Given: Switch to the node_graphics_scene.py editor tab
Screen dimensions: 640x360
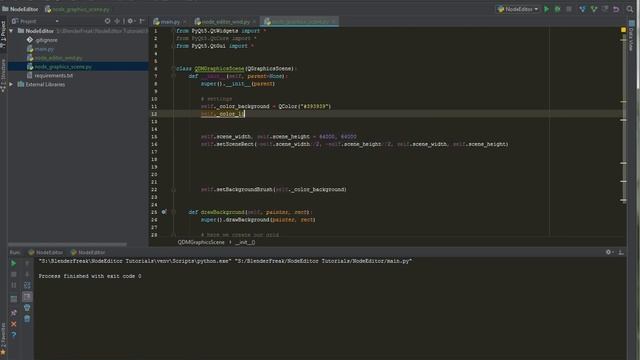Looking at the screenshot, I should tap(298, 22).
